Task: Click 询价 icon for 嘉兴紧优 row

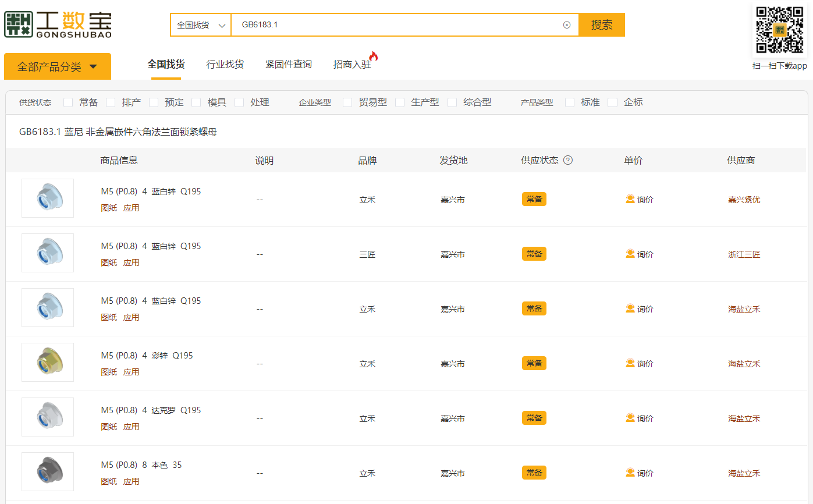Action: pyautogui.click(x=630, y=199)
